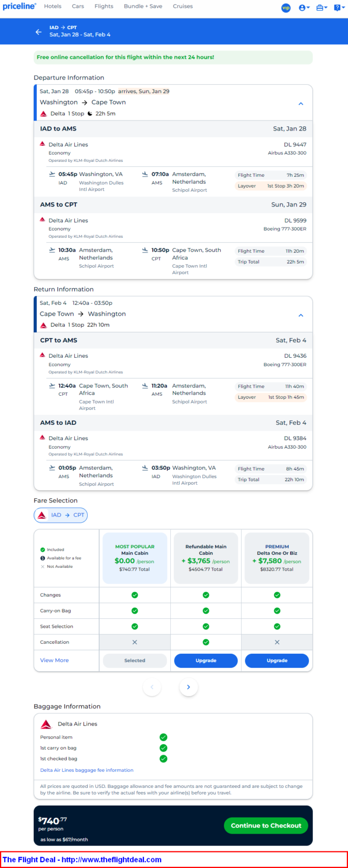Click the 'as low as $67/month' text
The image size is (348, 868).
64,839
